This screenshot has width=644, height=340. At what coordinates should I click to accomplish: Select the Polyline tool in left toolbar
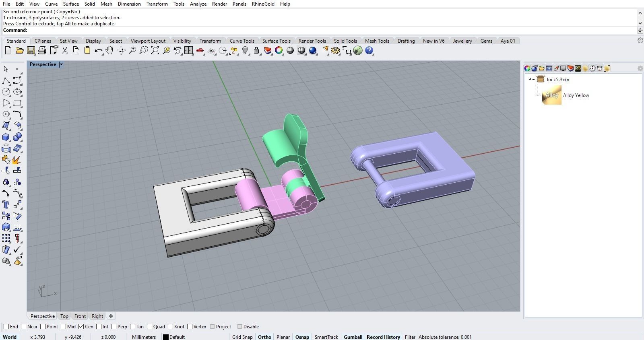click(6, 80)
